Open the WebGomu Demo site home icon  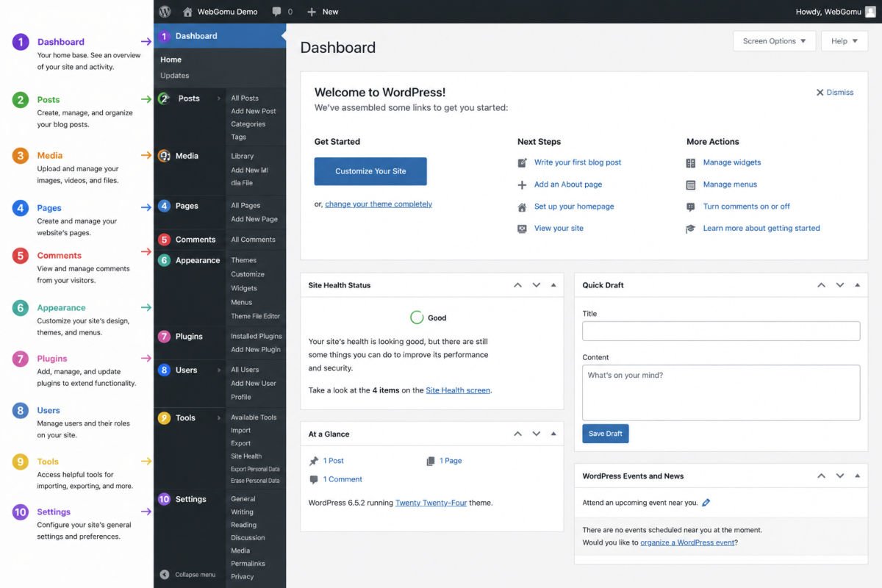point(187,12)
